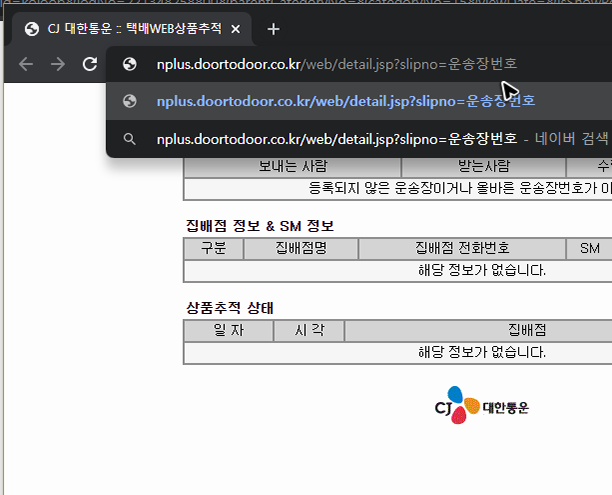Image resolution: width=612 pixels, height=495 pixels.
Task: Choose the highlighted blue URL suggestion
Action: [359, 101]
